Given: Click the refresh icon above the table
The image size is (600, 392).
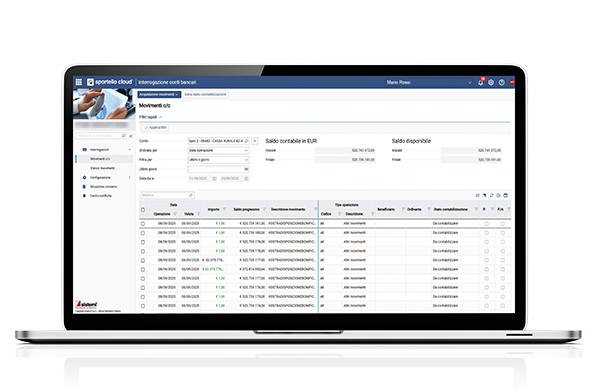Looking at the screenshot, I should click(492, 195).
